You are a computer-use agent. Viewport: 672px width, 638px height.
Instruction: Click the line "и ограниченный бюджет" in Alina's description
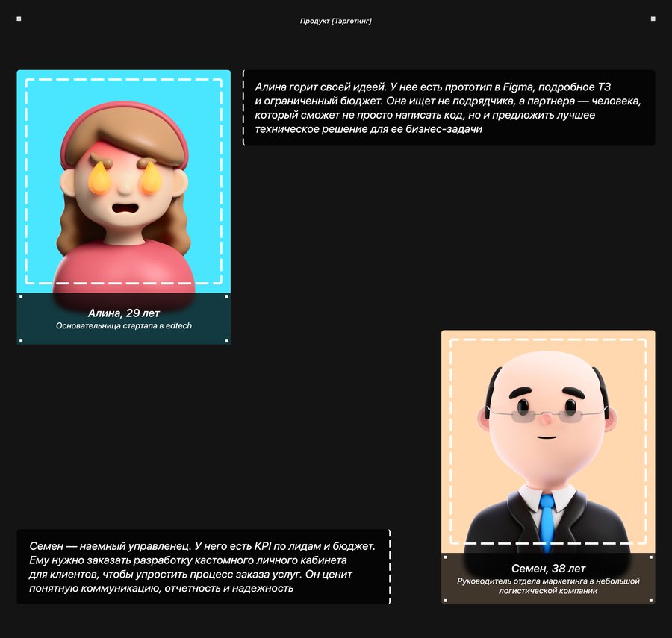click(319, 101)
